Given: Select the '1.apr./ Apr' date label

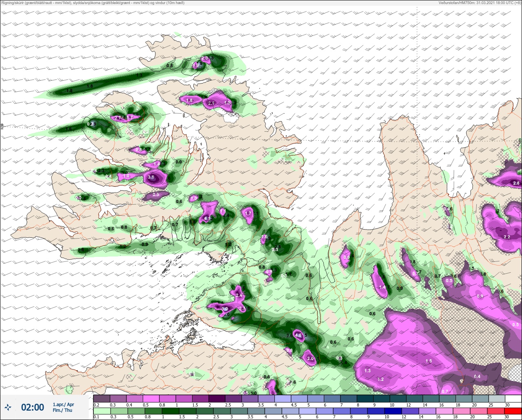Looking at the screenshot, I should click(63, 405).
